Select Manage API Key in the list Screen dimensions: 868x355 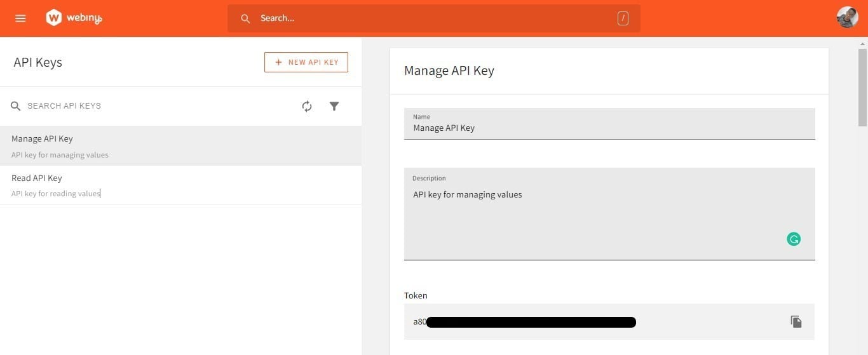pos(180,146)
